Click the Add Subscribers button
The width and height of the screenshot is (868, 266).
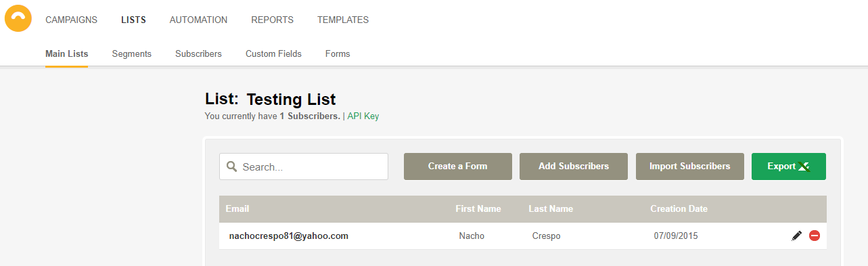pos(574,167)
